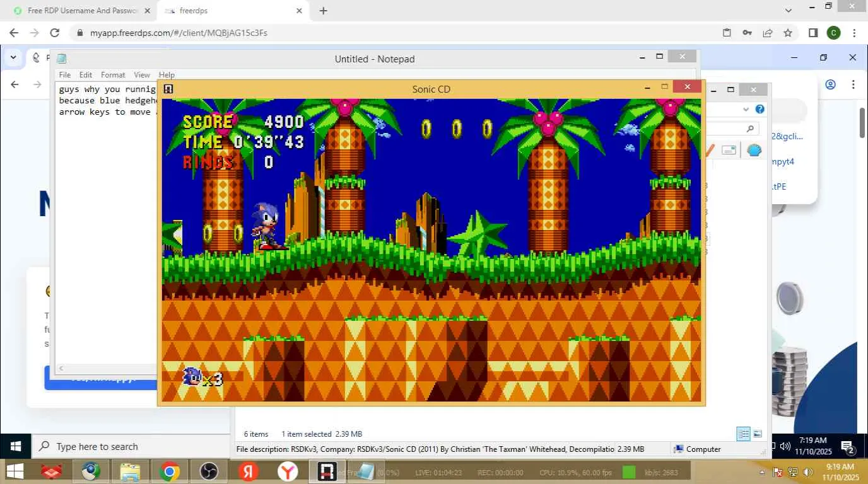Click the card icon in Explorer ribbon
The width and height of the screenshot is (868, 484).
729,150
